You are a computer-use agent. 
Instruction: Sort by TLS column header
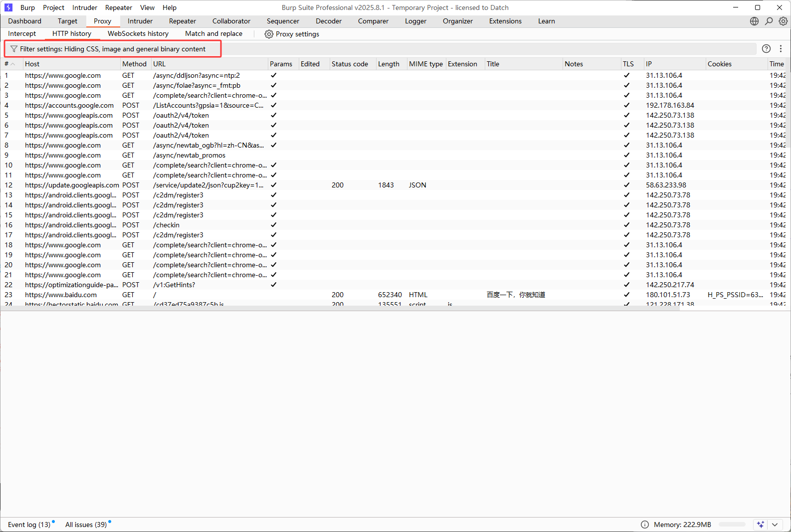[x=632, y=64]
